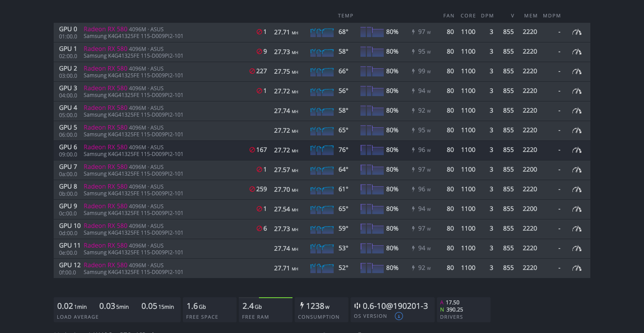Open overclock tuning for GPU 6
The height and width of the screenshot is (333, 644).
tap(577, 150)
